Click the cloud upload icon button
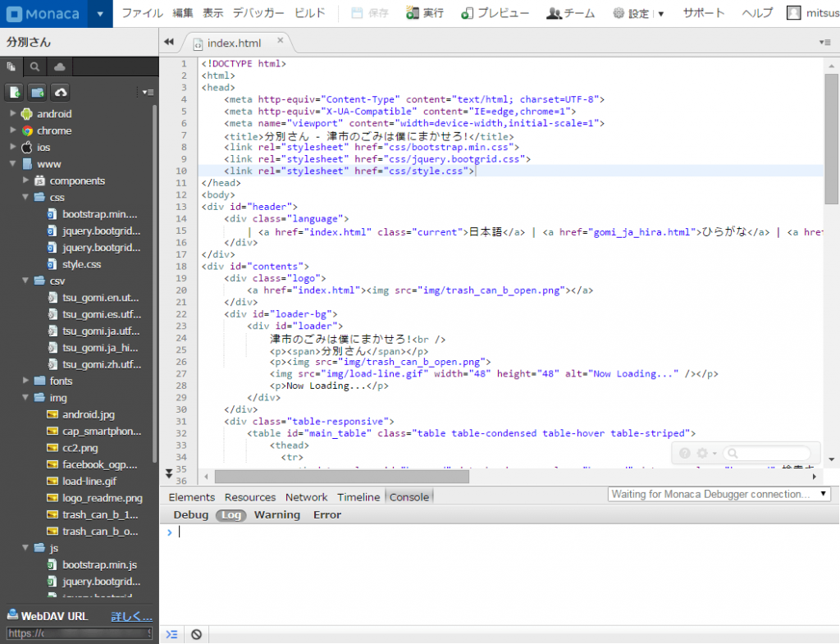The image size is (840, 644). coord(61,92)
